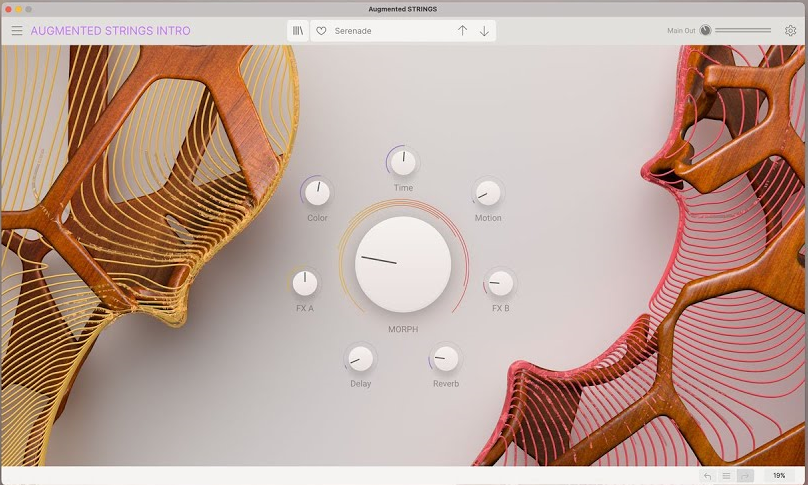Click the FX A knob
This screenshot has width=808, height=485.
pyautogui.click(x=305, y=283)
